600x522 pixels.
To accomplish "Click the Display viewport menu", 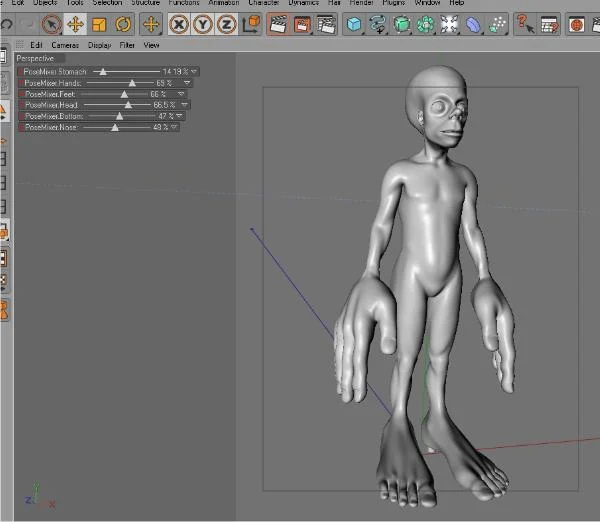I will point(99,45).
